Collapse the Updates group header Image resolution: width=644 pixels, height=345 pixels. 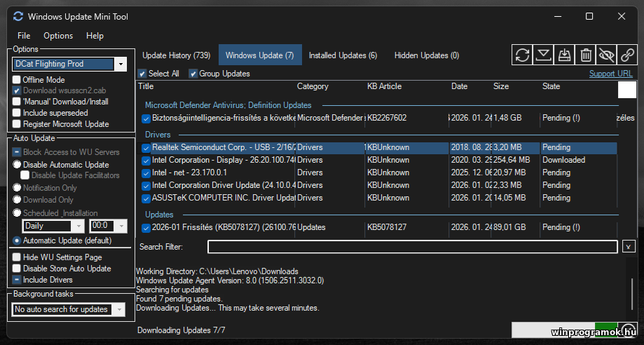point(159,215)
